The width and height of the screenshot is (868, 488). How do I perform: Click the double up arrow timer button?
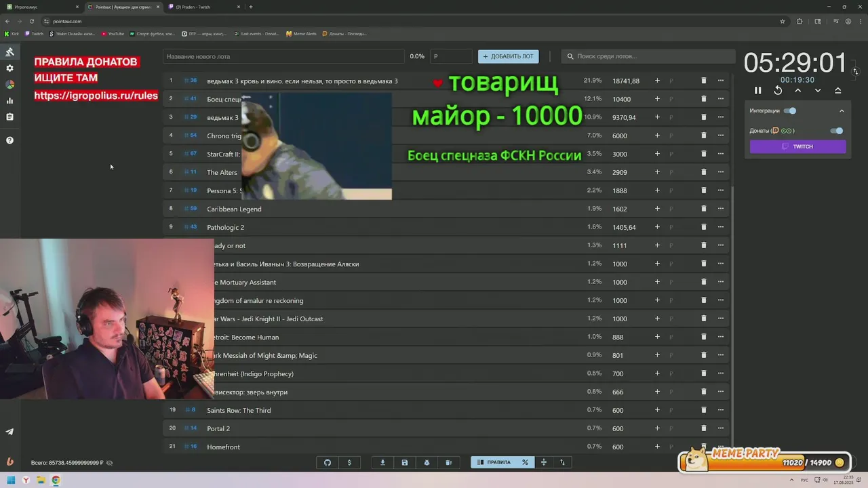[x=838, y=90]
